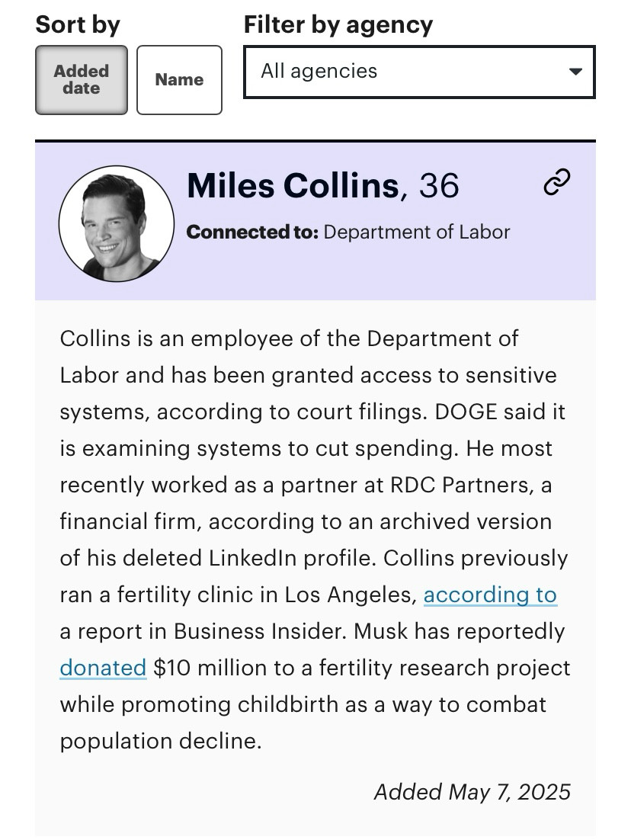Follow the "according to" Business Insider link
631x840 pixels.
[490, 595]
